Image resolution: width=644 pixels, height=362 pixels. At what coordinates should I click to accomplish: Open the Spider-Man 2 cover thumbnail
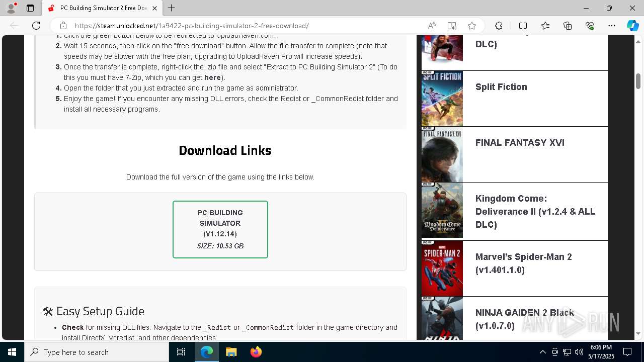click(x=442, y=268)
